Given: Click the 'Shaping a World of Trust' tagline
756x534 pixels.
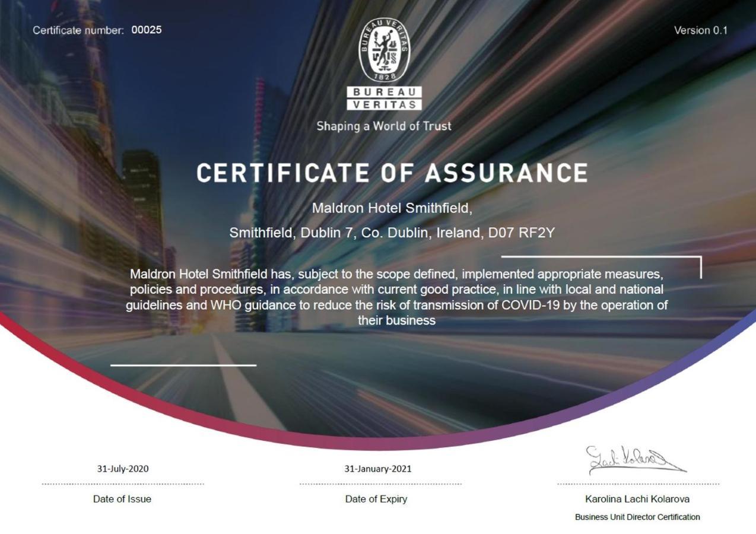Looking at the screenshot, I should [384, 126].
